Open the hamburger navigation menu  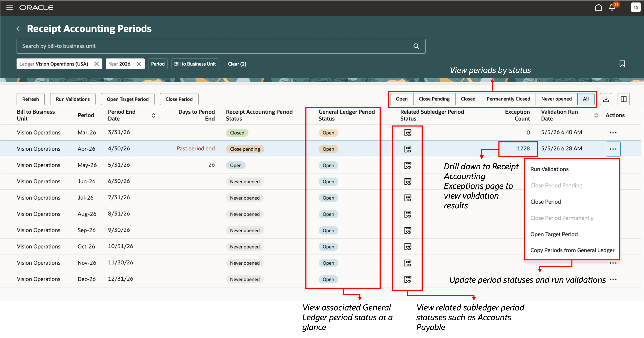point(10,7)
